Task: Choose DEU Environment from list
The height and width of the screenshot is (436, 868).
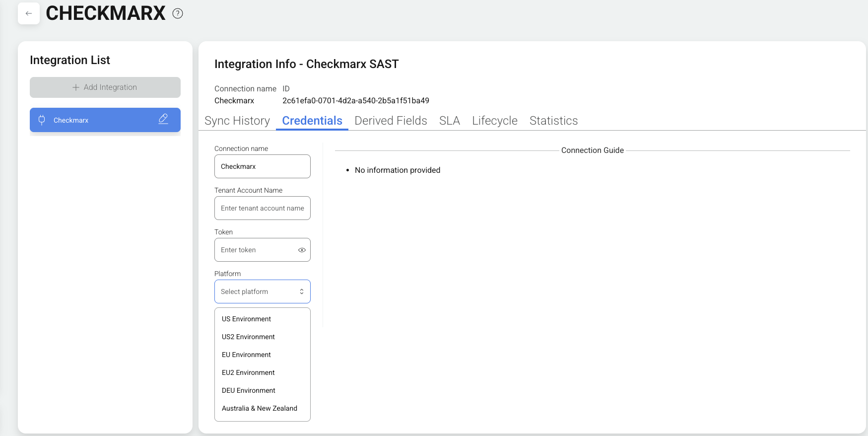Action: pyautogui.click(x=248, y=390)
